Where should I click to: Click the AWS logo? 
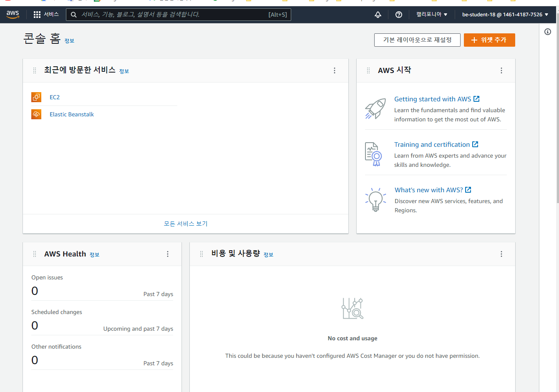13,15
